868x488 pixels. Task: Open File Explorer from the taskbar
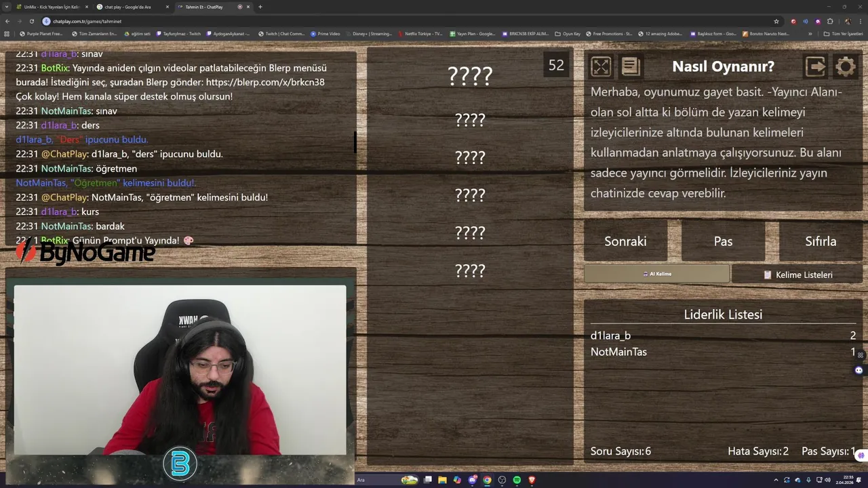[442, 480]
